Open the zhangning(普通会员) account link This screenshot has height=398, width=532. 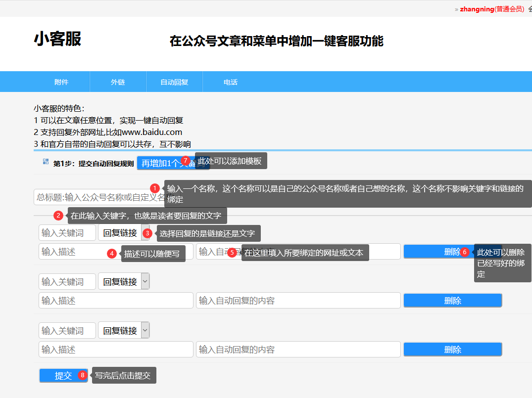tap(492, 9)
